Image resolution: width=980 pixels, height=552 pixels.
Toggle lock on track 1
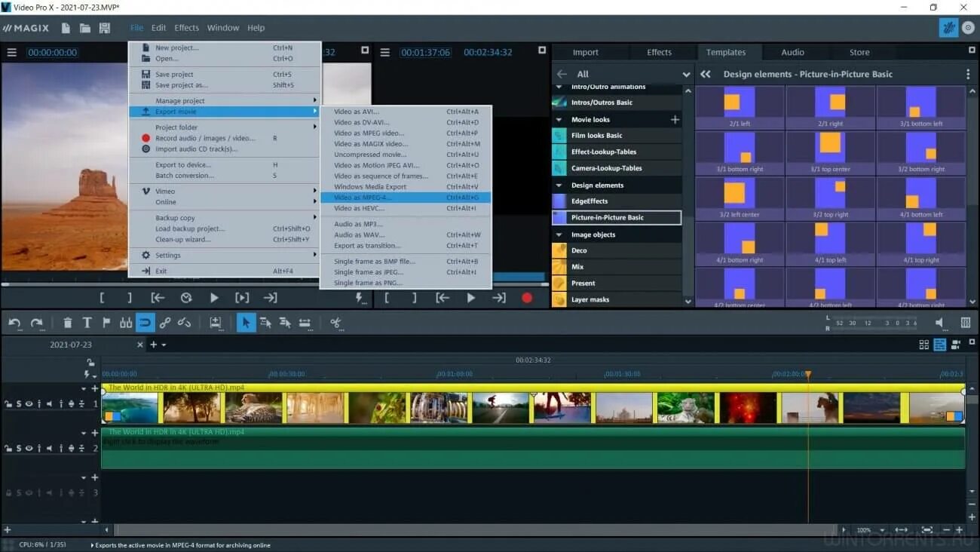8,404
